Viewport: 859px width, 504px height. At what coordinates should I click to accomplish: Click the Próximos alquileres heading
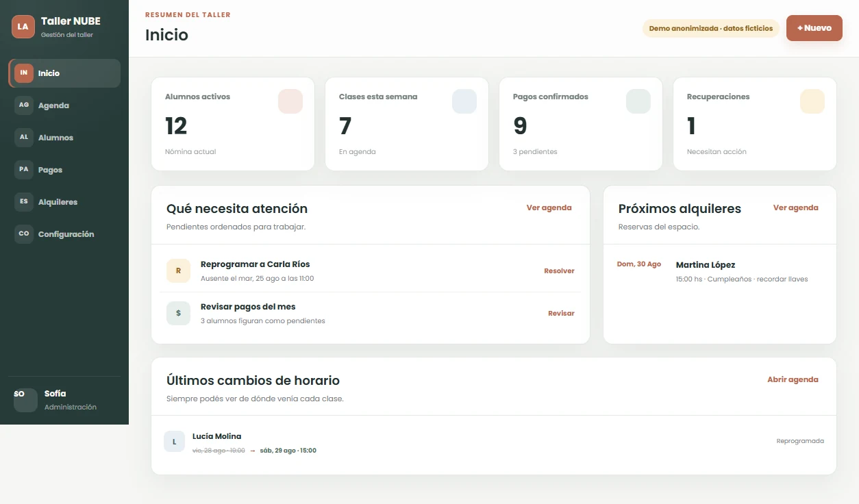680,209
